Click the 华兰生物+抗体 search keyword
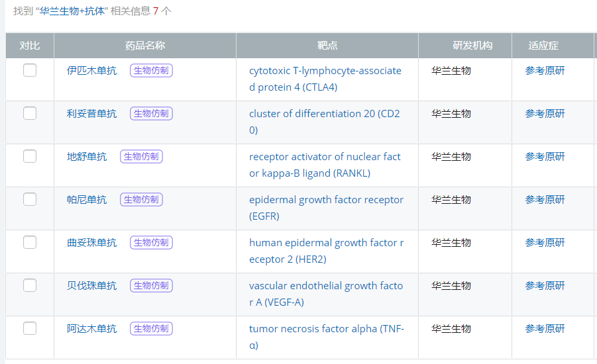This screenshot has height=364, width=597. tap(72, 11)
